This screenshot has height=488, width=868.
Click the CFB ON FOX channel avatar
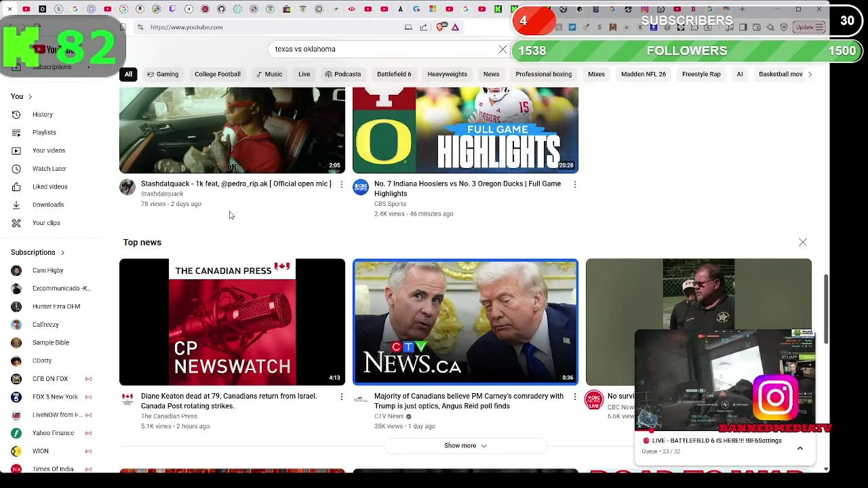coord(16,379)
